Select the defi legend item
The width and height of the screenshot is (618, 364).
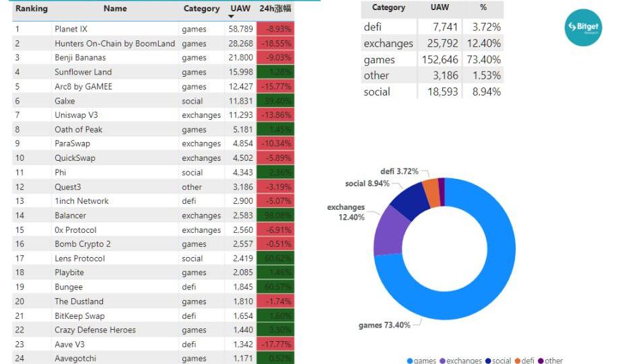click(526, 360)
